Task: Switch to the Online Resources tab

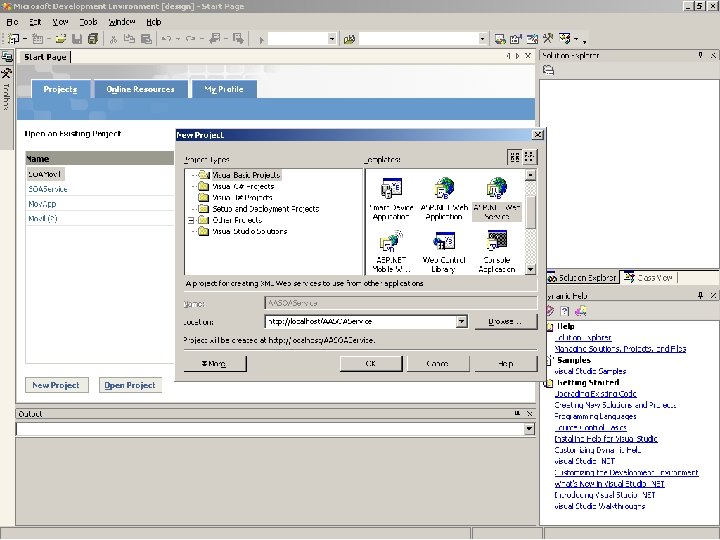Action: (141, 89)
